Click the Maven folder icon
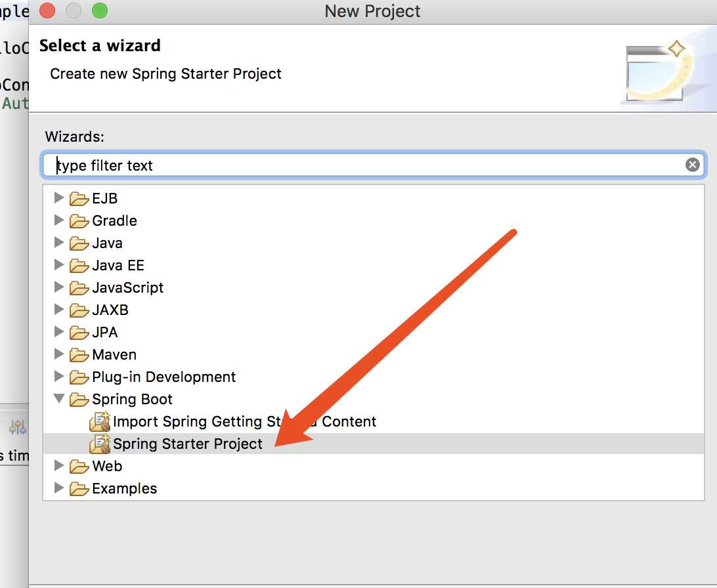This screenshot has height=588, width=717. click(x=79, y=355)
